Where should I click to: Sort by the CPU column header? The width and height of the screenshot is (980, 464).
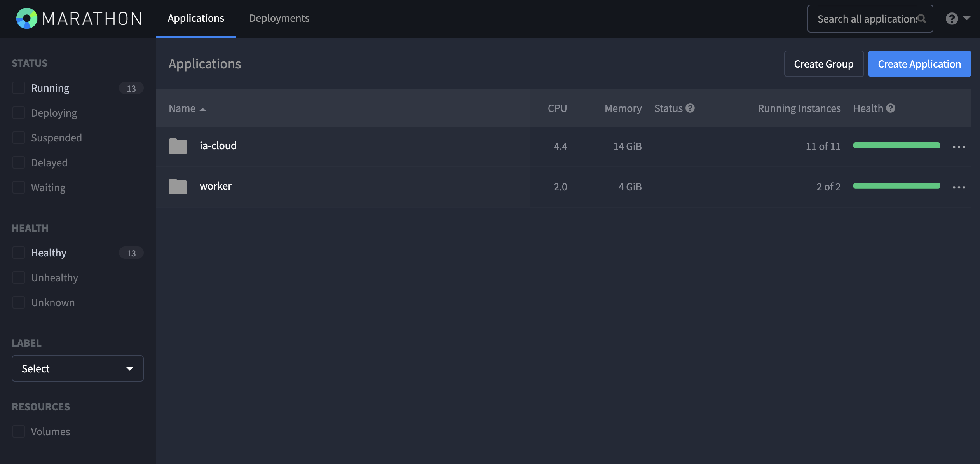coord(557,108)
